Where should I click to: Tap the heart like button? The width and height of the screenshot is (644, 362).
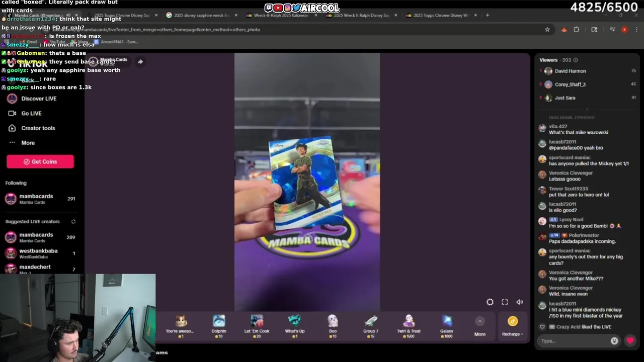click(630, 341)
